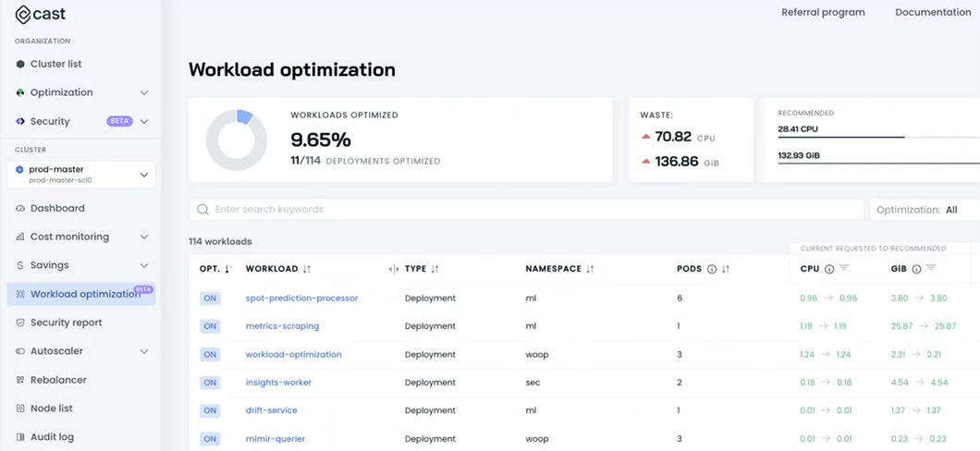Click the Cast logo icon

23,15
